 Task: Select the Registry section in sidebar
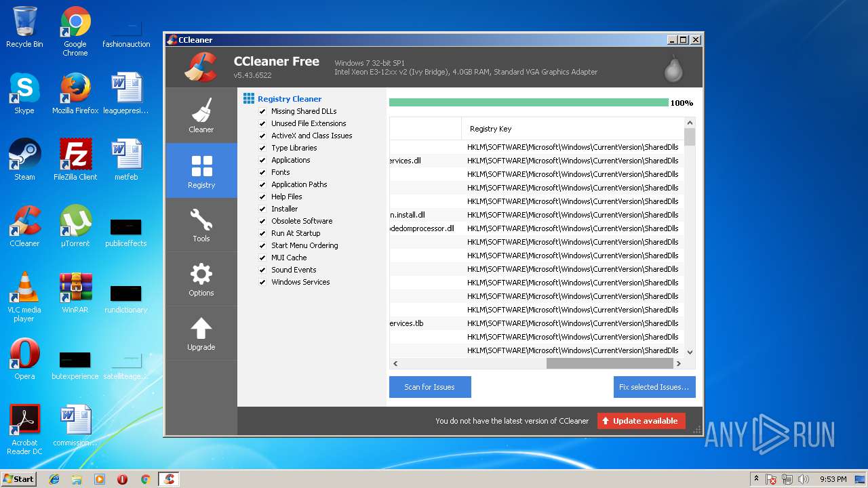coord(201,170)
